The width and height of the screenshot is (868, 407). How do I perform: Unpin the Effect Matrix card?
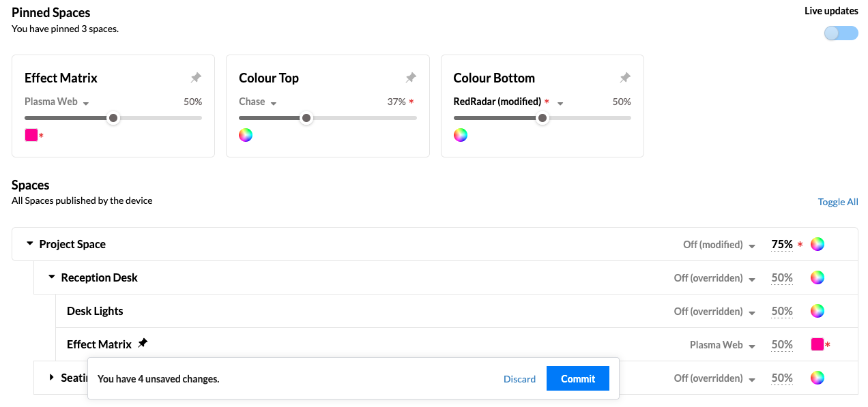click(x=196, y=78)
